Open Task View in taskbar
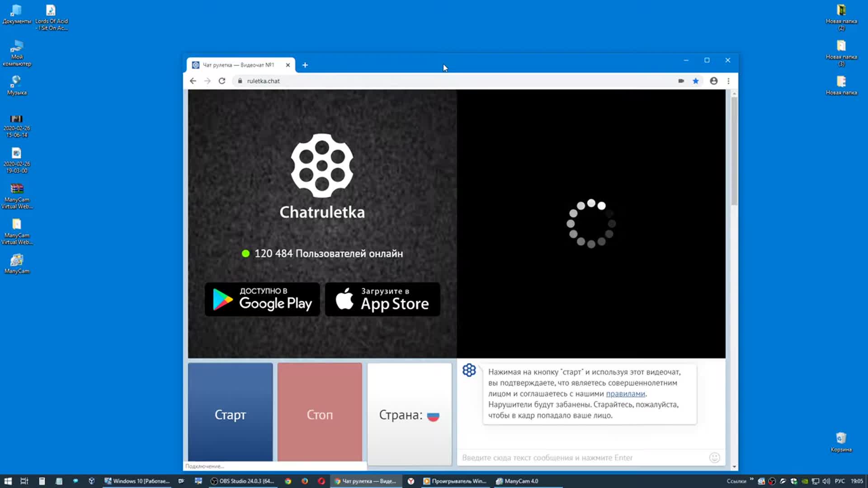868x488 pixels. (x=24, y=481)
